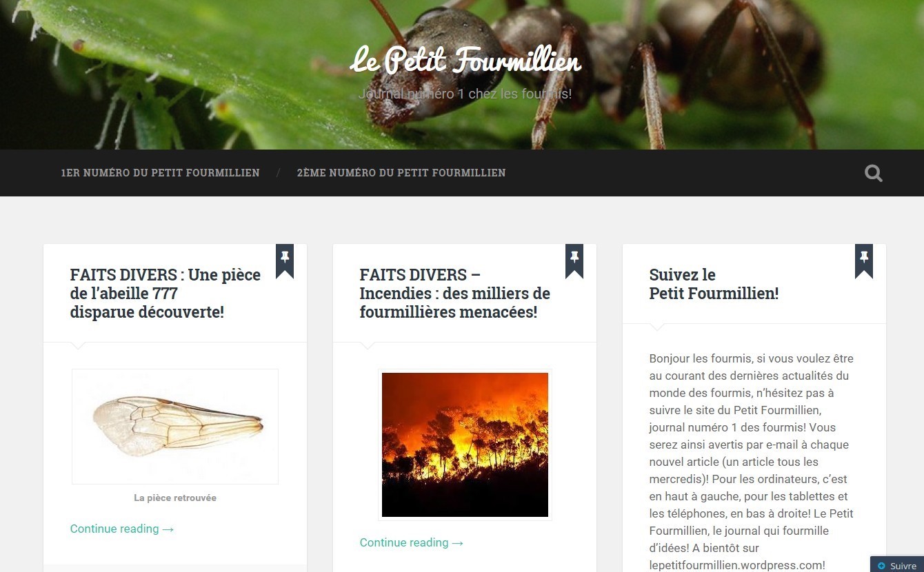Open 1er Numéro du Petit Fourmillien menu
The height and width of the screenshot is (572, 924).
pyautogui.click(x=160, y=173)
